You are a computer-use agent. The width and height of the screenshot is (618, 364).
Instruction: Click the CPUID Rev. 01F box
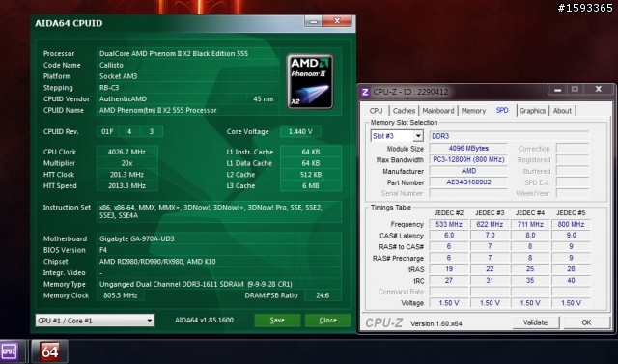pyautogui.click(x=107, y=131)
